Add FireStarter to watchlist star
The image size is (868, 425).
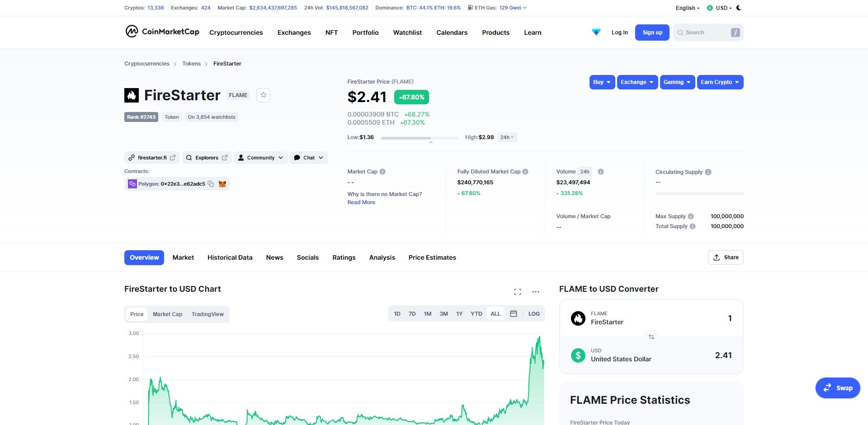(264, 95)
